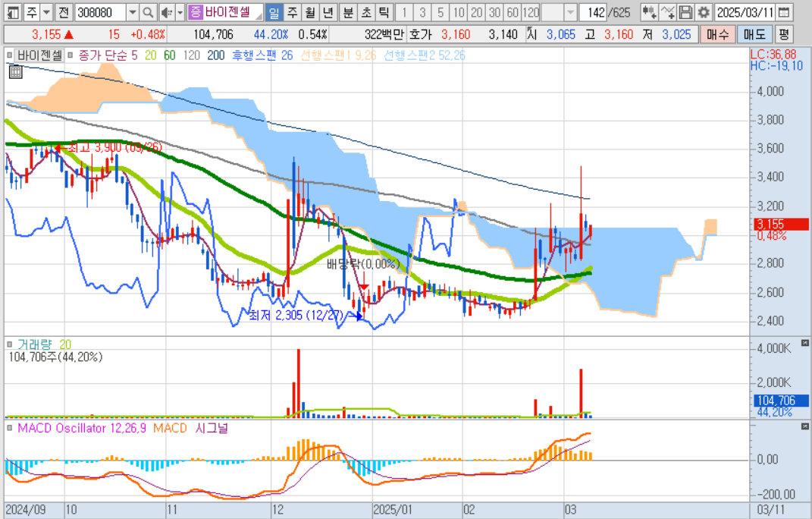Switch to the 주 weekly chart period

tap(292, 12)
